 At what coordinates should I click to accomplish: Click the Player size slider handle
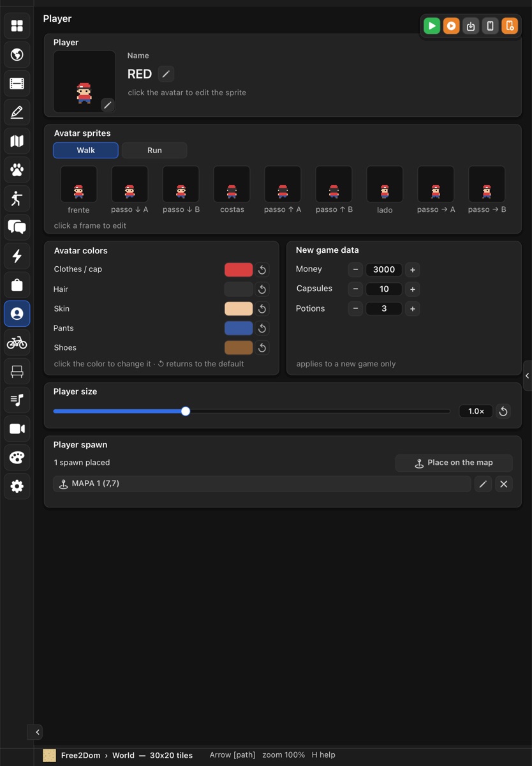tap(186, 411)
